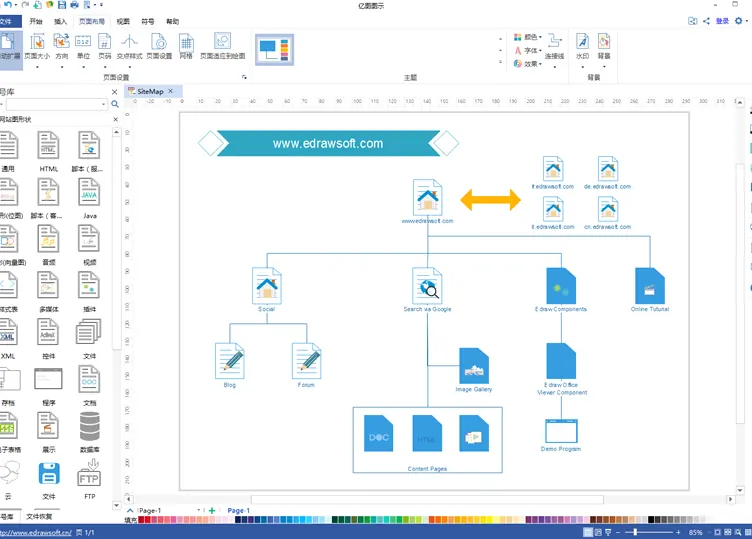752x539 pixels.
Task: Open the 连接线 connector style dropdown
Action: coord(554,50)
